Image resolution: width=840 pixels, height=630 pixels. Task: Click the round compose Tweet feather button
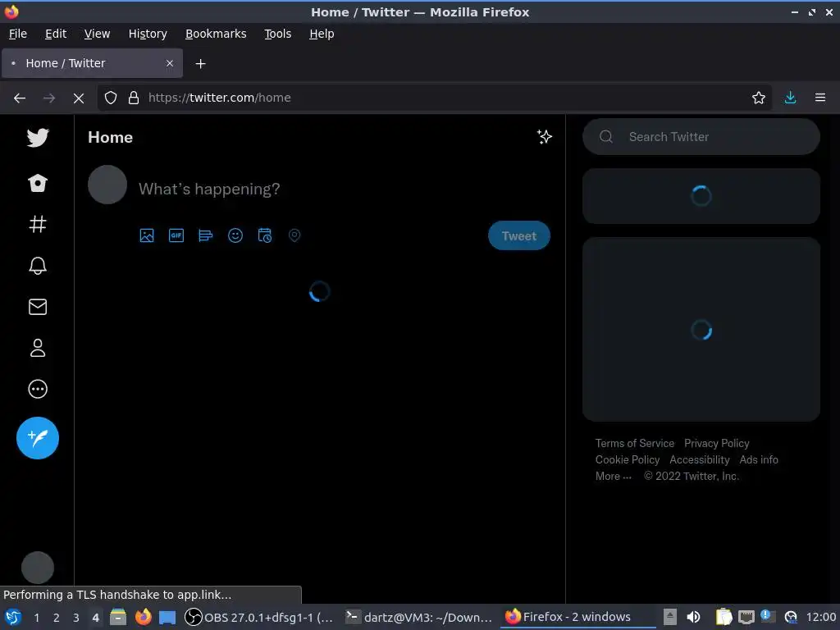coord(38,438)
